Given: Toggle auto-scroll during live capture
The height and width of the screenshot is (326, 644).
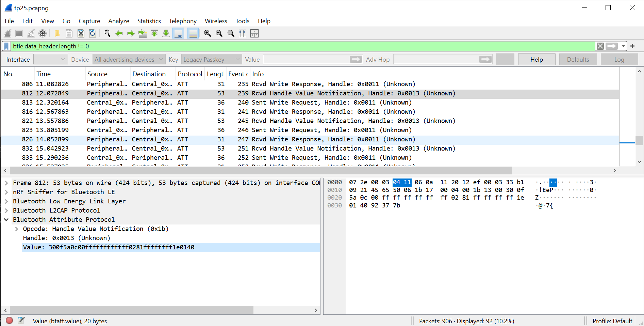Looking at the screenshot, I should tap(178, 33).
